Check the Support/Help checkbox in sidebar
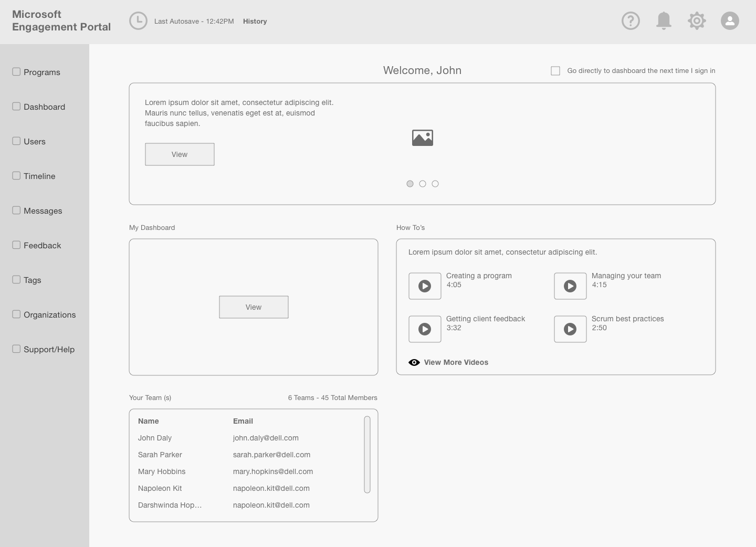The width and height of the screenshot is (756, 547). (16, 349)
